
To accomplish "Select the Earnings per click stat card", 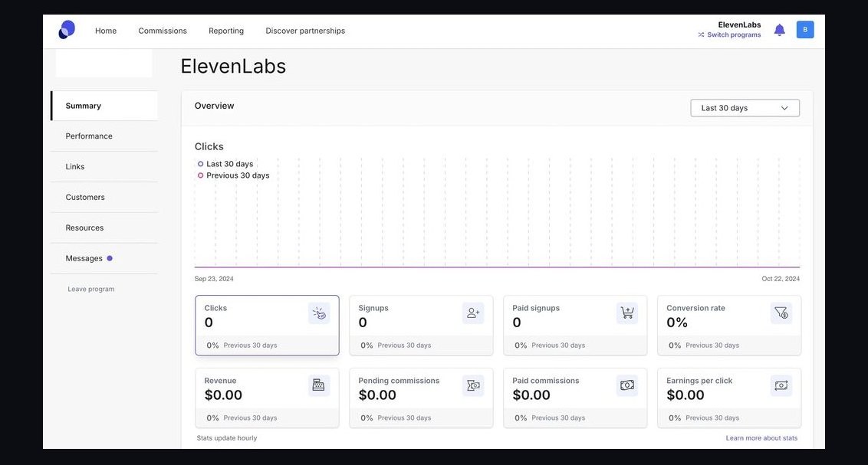I will point(729,398).
